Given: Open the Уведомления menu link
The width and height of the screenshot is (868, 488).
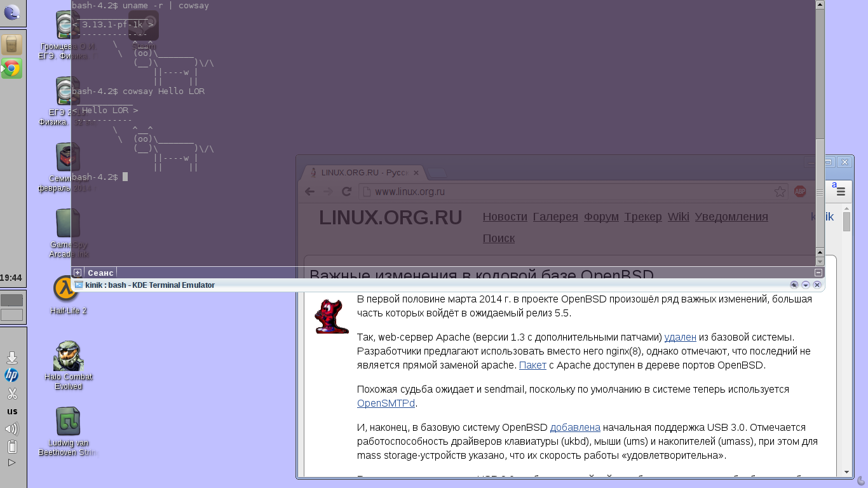Looking at the screenshot, I should pyautogui.click(x=731, y=217).
